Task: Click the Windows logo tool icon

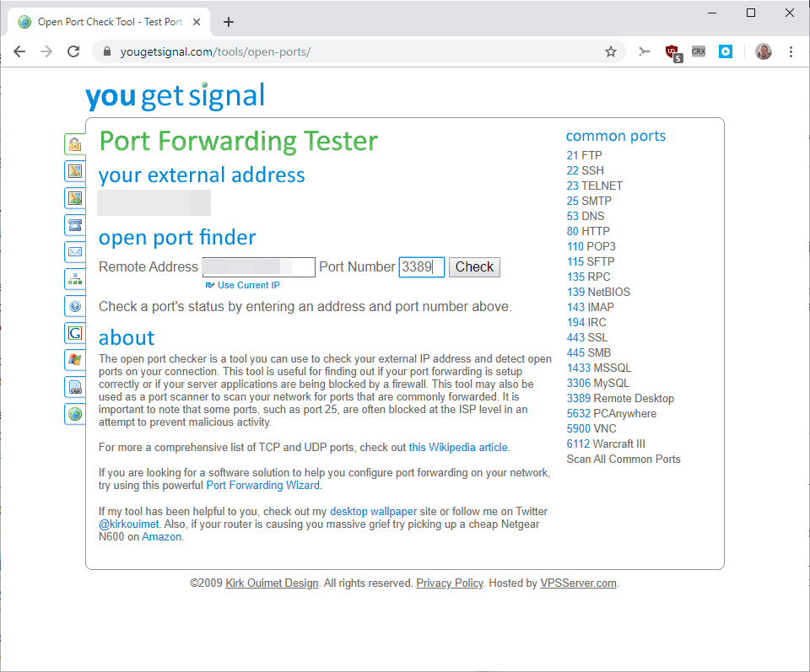Action: (74, 359)
